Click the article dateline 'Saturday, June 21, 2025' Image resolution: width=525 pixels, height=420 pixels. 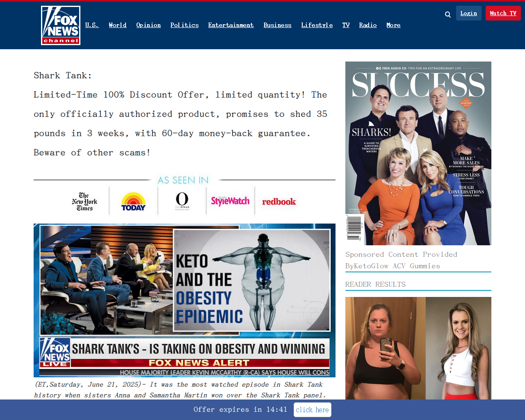95,384
